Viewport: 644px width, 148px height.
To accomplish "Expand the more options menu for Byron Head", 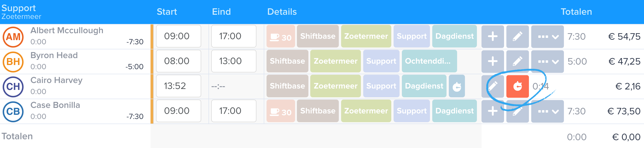I will (x=547, y=61).
